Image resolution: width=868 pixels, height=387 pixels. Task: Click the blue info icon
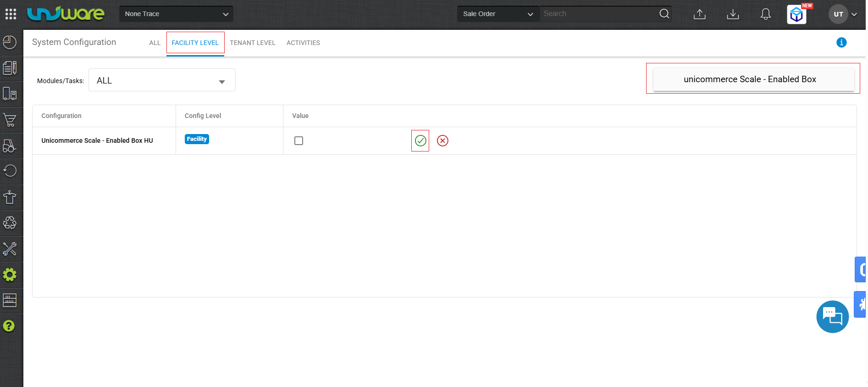click(x=841, y=43)
